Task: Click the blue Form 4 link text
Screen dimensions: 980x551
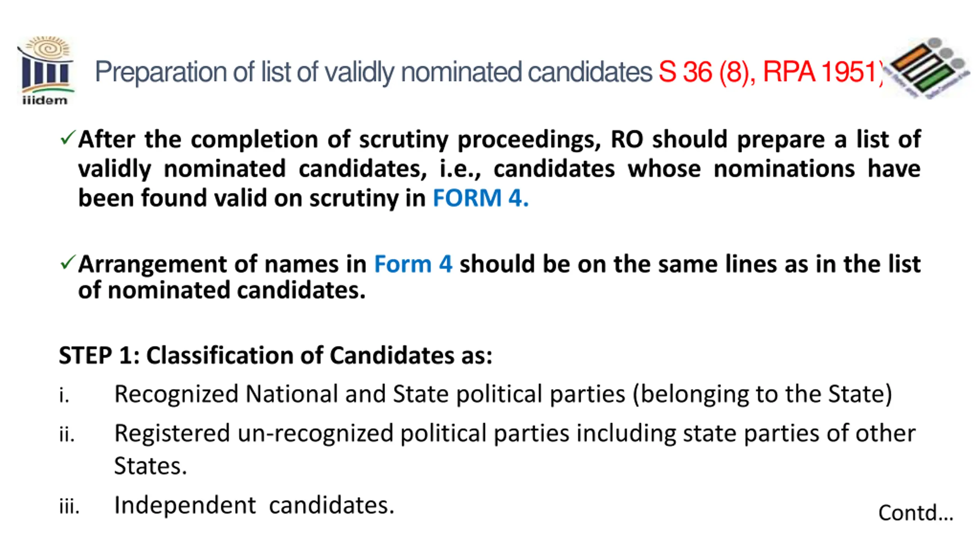Action: click(x=413, y=264)
